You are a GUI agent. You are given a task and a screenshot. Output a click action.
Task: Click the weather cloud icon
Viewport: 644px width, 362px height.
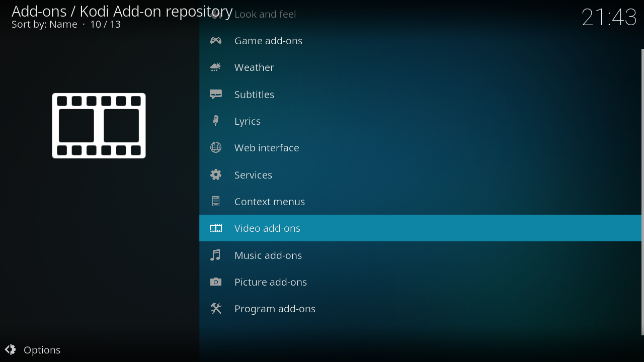click(x=216, y=67)
